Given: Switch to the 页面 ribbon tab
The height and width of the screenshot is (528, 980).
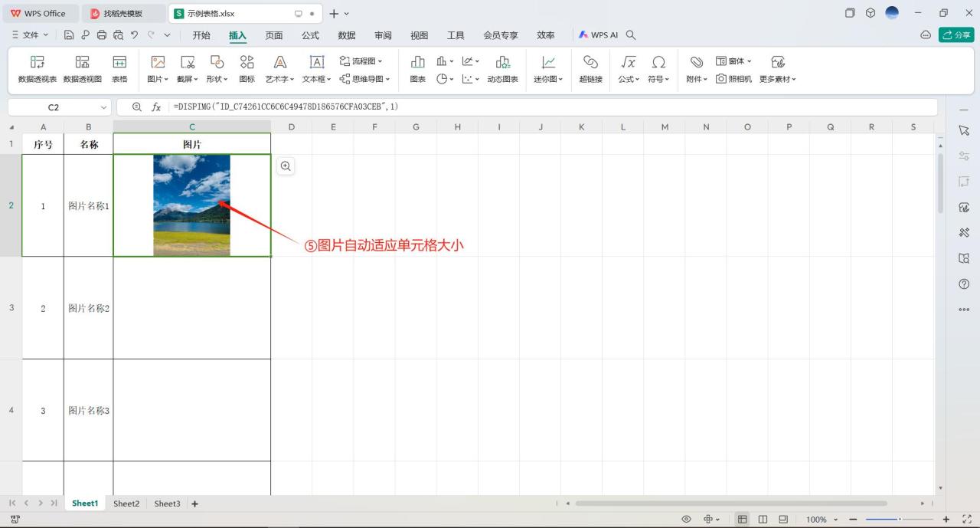Looking at the screenshot, I should 274,35.
